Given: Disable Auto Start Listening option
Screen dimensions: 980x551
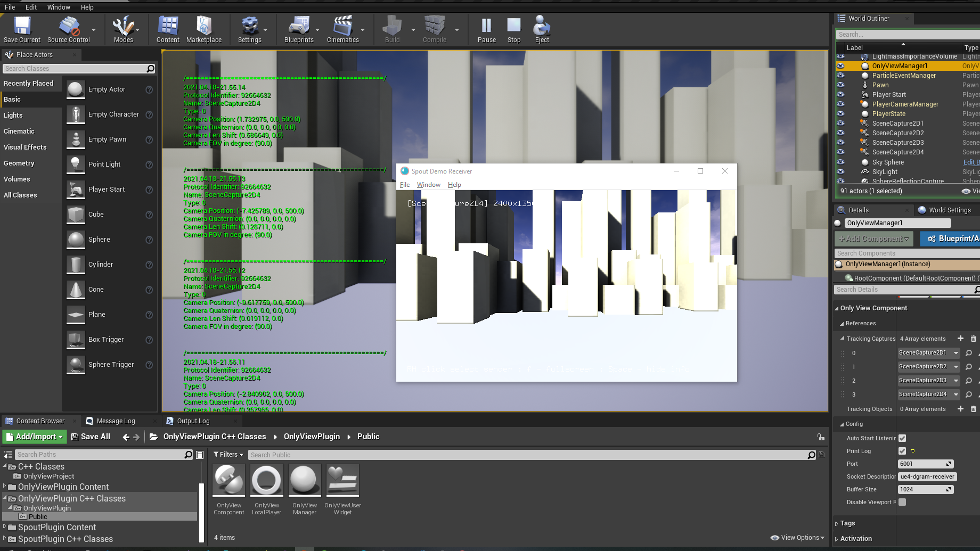Looking at the screenshot, I should (902, 438).
